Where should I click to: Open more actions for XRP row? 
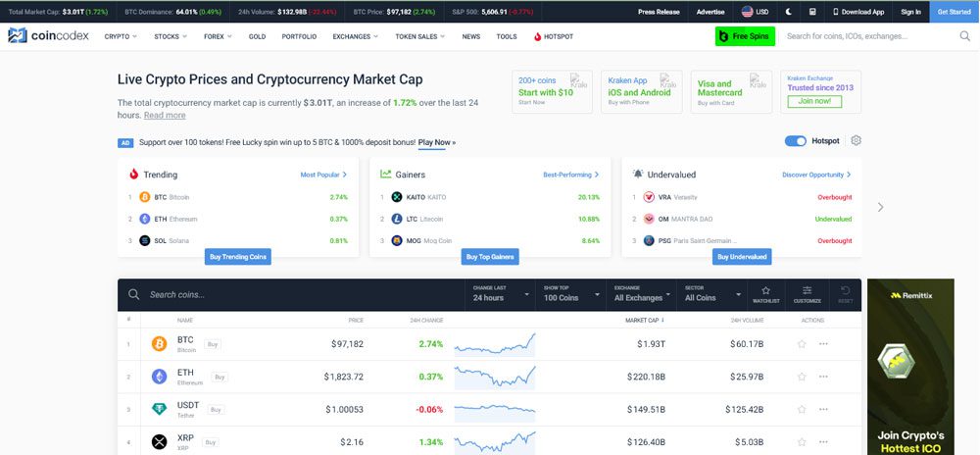click(824, 442)
